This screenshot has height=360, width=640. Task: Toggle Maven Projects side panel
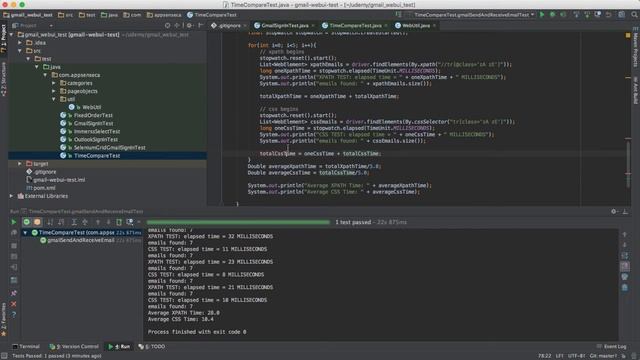[636, 47]
